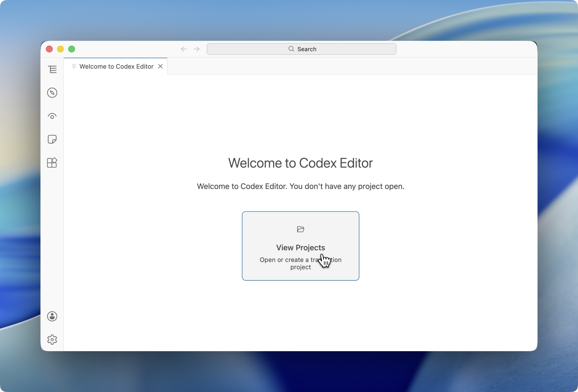Click the magnifying glass search icon
This screenshot has width=578, height=392.
pyautogui.click(x=291, y=49)
